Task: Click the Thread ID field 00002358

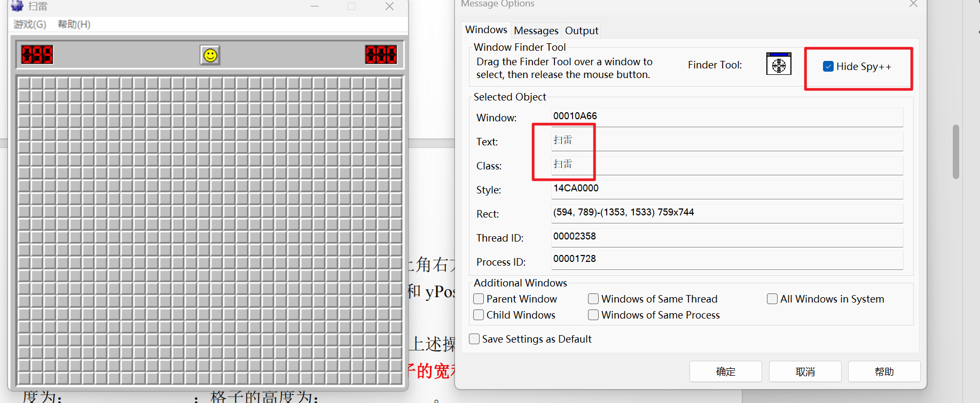Action: click(x=727, y=237)
